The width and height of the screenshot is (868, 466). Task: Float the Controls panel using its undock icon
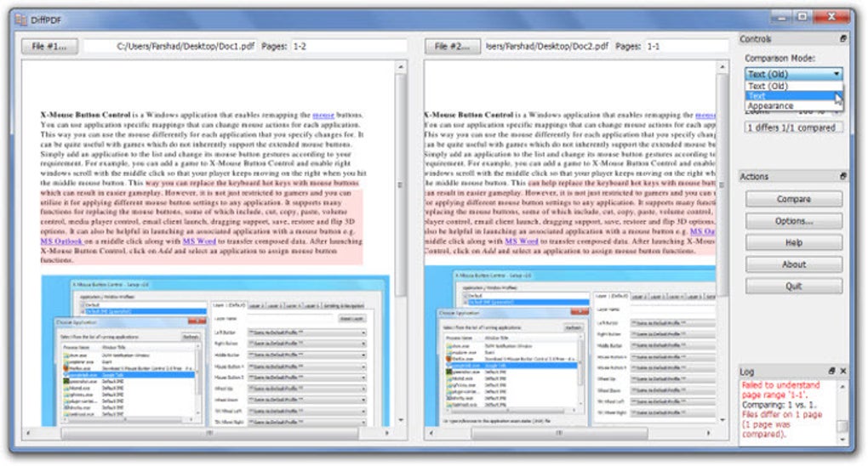point(843,39)
